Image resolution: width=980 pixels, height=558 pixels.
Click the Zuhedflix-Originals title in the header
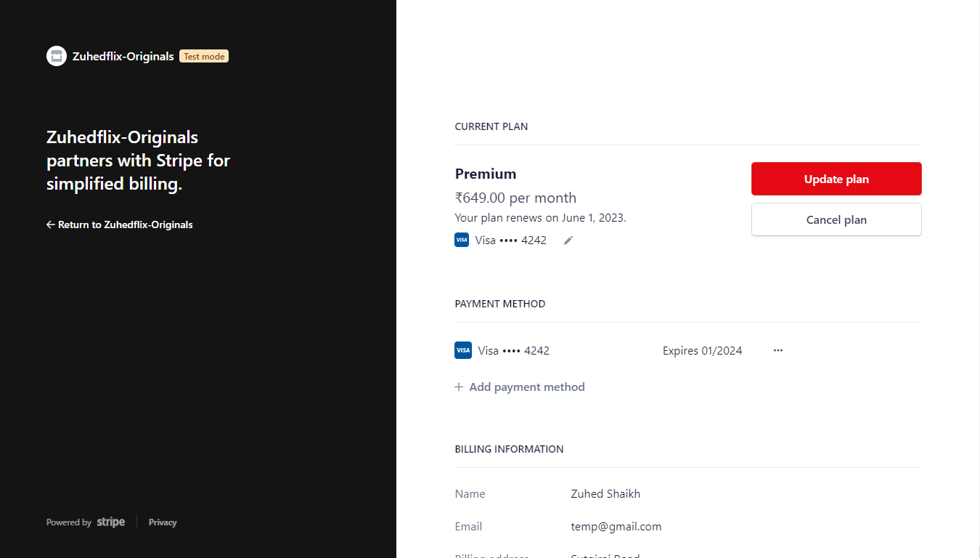123,56
